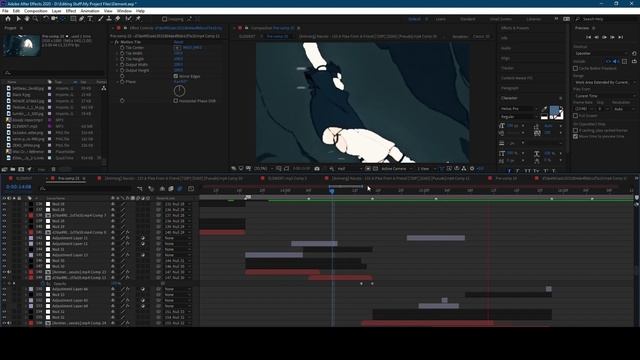Enable the Snapping checkbox
This screenshot has height=360, width=640.
[164, 19]
